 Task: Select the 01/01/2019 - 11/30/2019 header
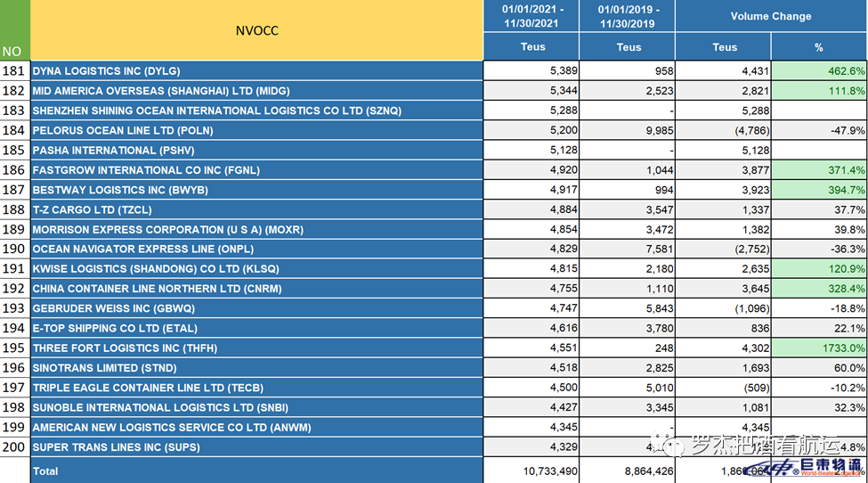tap(628, 16)
